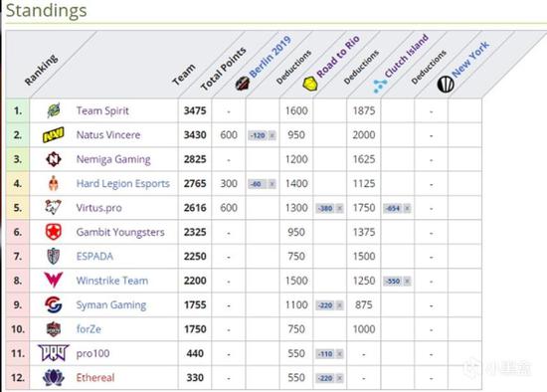Image resolution: width=547 pixels, height=392 pixels.
Task: Click the black New York tournament icon
Action: click(x=446, y=85)
